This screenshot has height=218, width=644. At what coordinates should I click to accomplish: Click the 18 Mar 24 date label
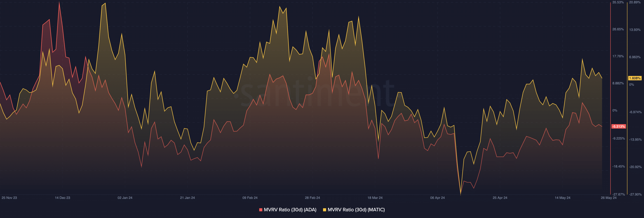point(375,198)
